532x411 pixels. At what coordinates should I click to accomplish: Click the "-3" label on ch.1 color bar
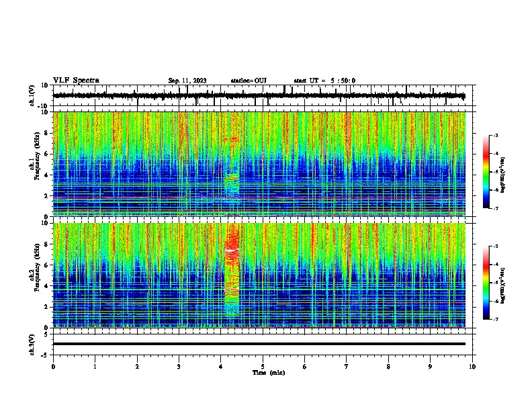(495, 136)
